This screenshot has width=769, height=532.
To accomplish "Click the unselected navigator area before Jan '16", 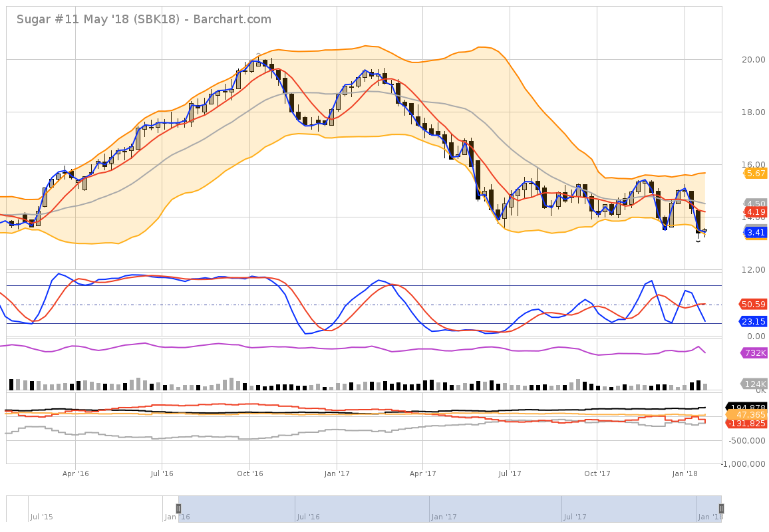I will (x=92, y=509).
